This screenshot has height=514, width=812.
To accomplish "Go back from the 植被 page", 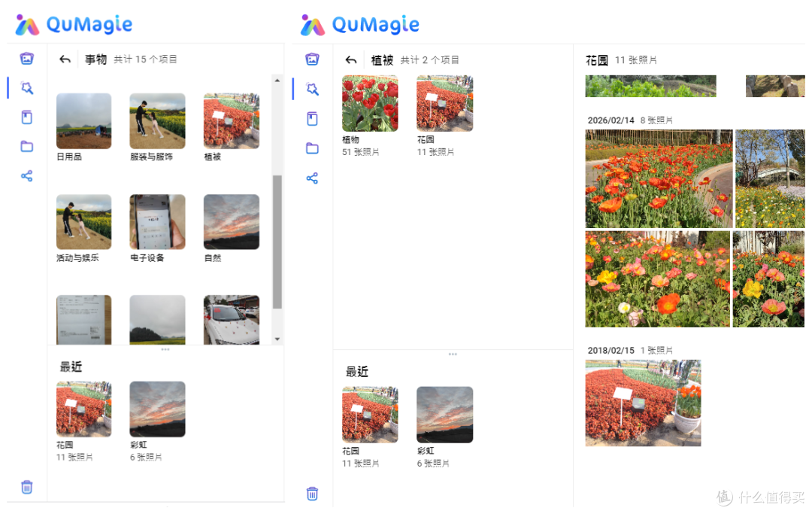I will tap(351, 60).
